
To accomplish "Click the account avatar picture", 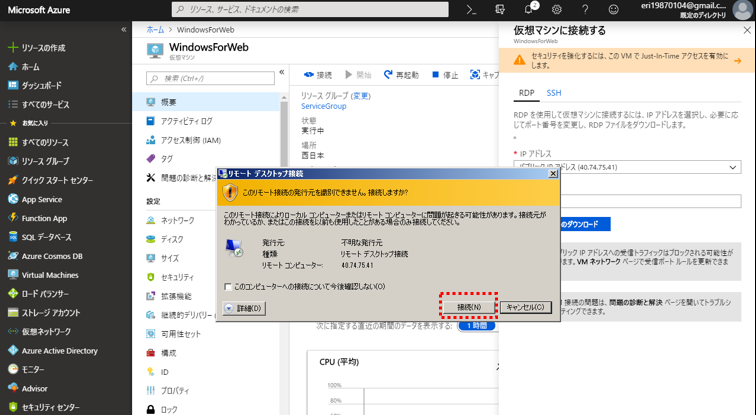I will [742, 10].
